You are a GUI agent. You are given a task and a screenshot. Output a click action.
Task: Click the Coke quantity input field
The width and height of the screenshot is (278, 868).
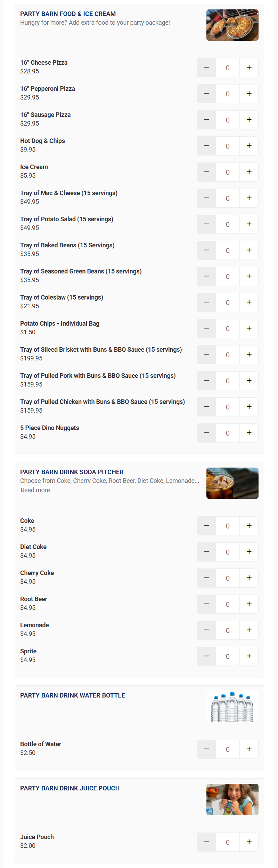[x=228, y=526]
